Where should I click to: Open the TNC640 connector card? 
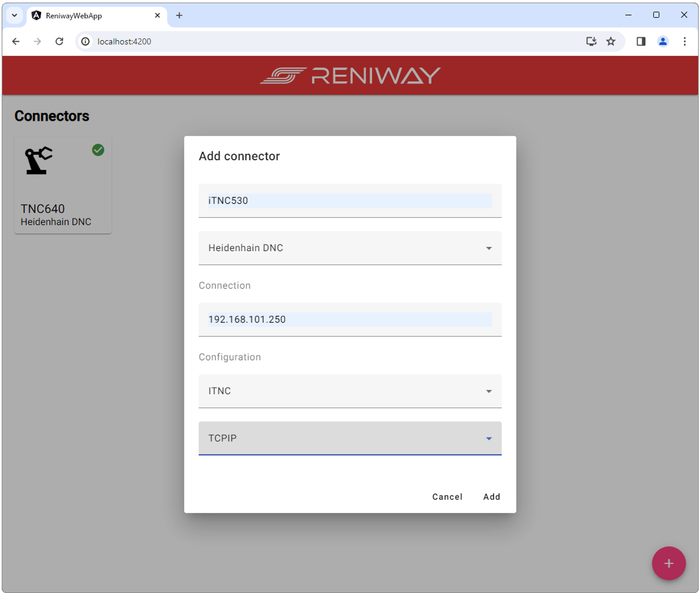(63, 185)
